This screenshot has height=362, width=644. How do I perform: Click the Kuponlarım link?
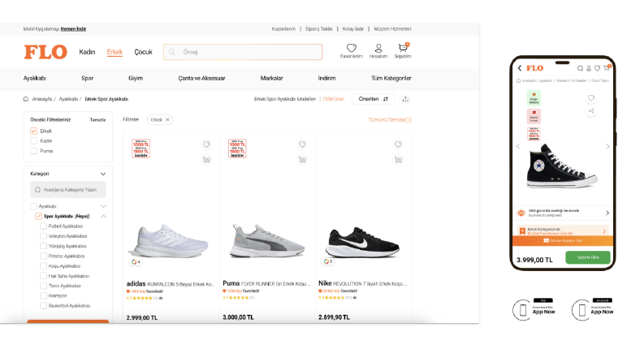(x=283, y=28)
